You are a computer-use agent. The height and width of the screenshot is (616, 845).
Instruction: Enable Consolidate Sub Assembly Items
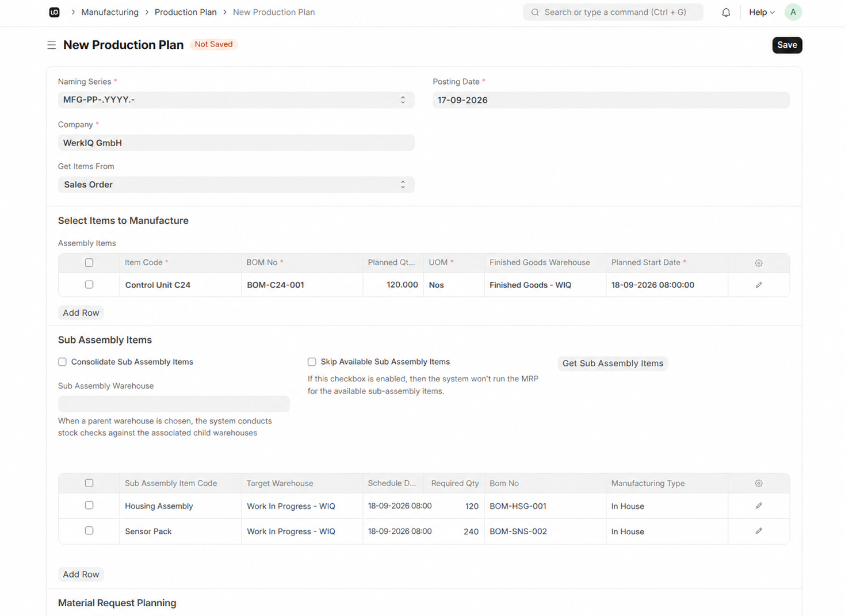coord(62,362)
